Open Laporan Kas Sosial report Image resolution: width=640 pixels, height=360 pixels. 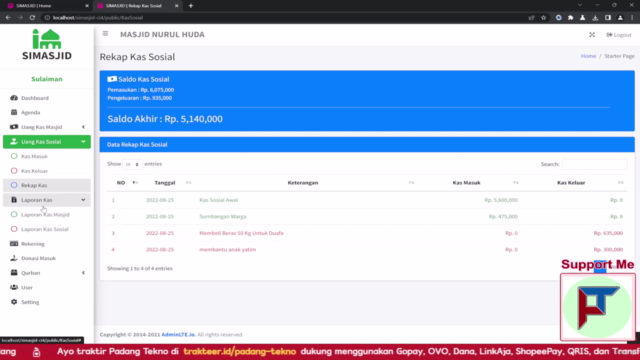tap(47, 229)
